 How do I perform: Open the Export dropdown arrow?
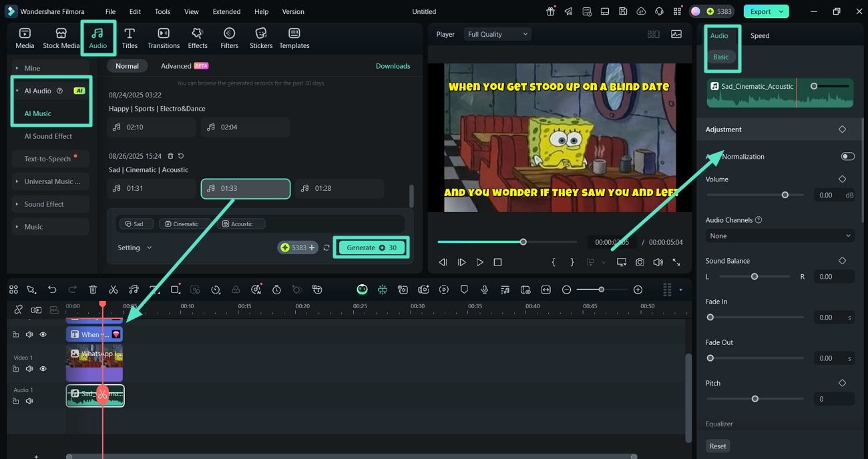click(x=781, y=11)
